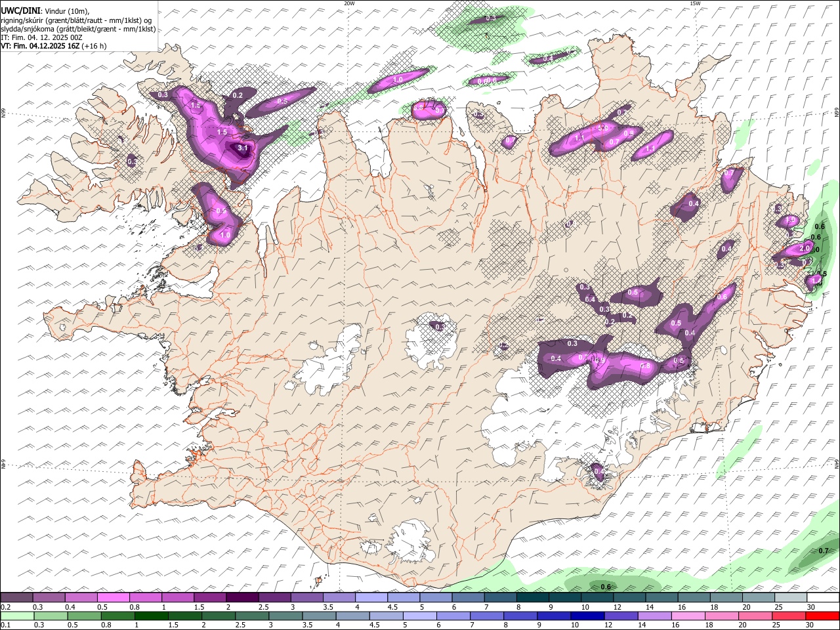Click the 4.5 label under the bottom scale

click(373, 625)
